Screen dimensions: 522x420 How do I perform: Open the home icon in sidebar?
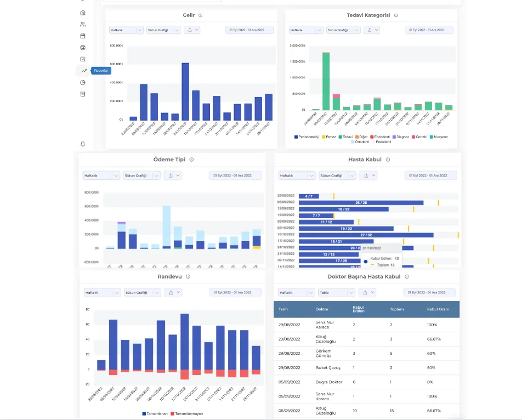83,13
